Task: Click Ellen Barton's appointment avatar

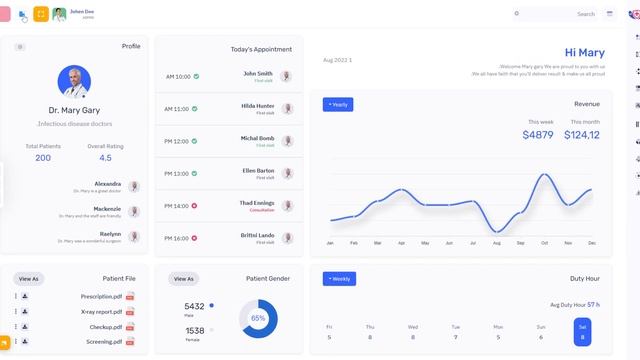Action: click(287, 173)
